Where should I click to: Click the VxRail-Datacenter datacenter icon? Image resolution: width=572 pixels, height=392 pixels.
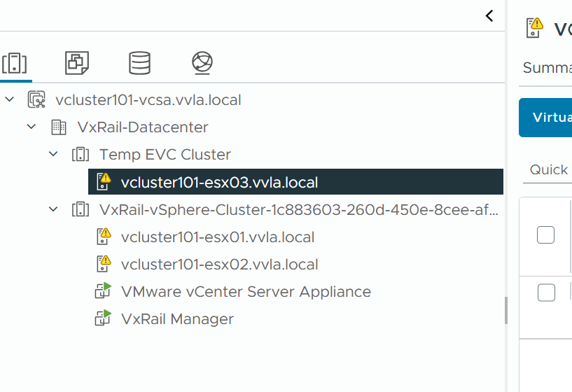58,127
